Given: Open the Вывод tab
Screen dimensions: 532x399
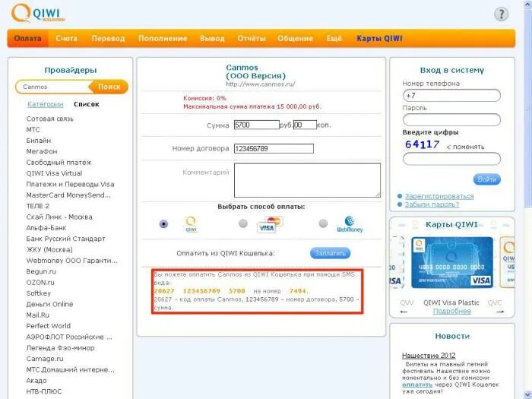Looking at the screenshot, I should (212, 38).
